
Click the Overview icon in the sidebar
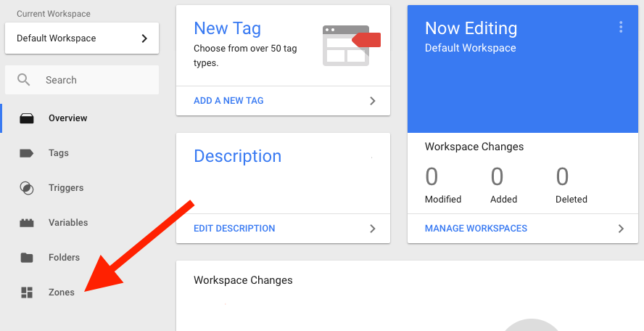click(x=27, y=118)
